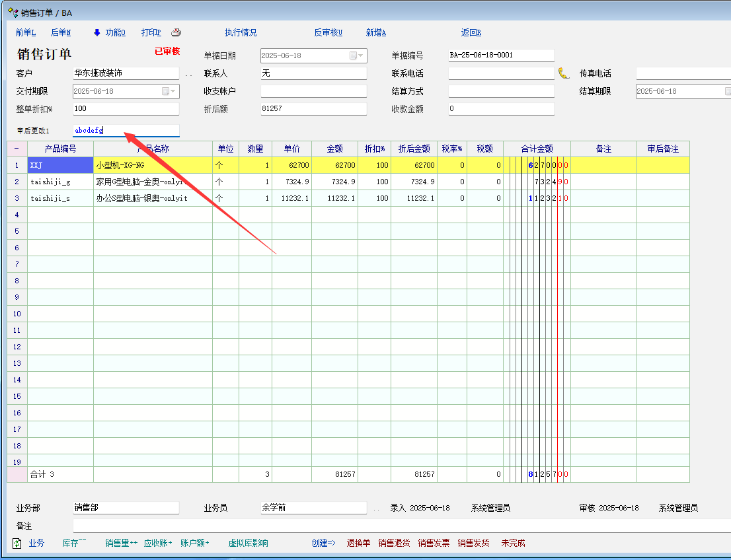Go to previous order with 前单
The image size is (731, 560).
click(x=26, y=32)
